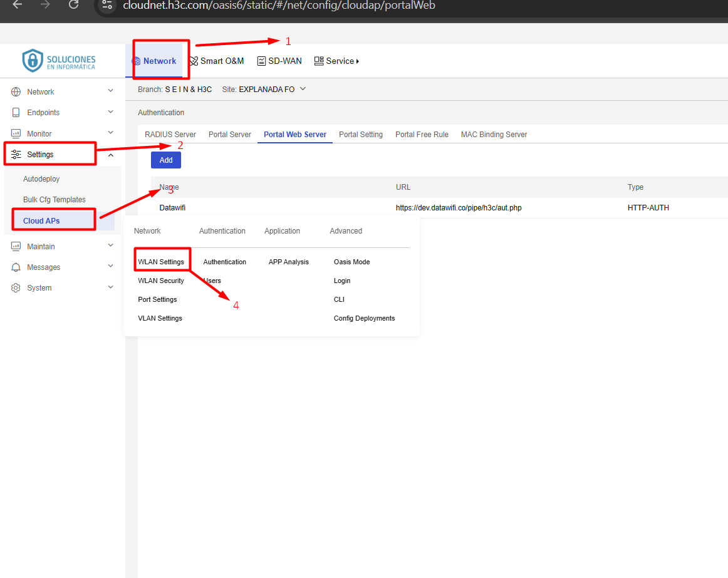Click the SD-WAN icon in top bar
The height and width of the screenshot is (578, 728).
click(261, 61)
